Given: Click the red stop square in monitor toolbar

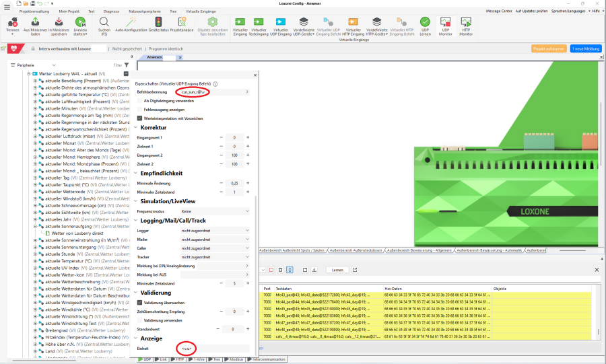Looking at the screenshot, I should (x=271, y=270).
